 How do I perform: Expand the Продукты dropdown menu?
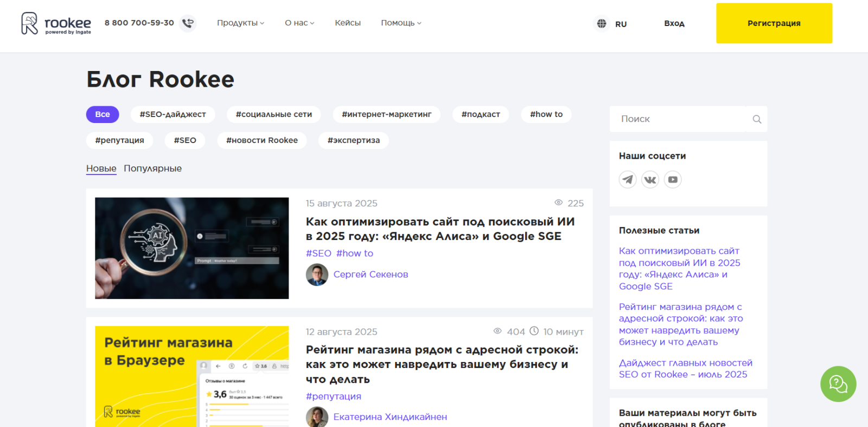240,23
